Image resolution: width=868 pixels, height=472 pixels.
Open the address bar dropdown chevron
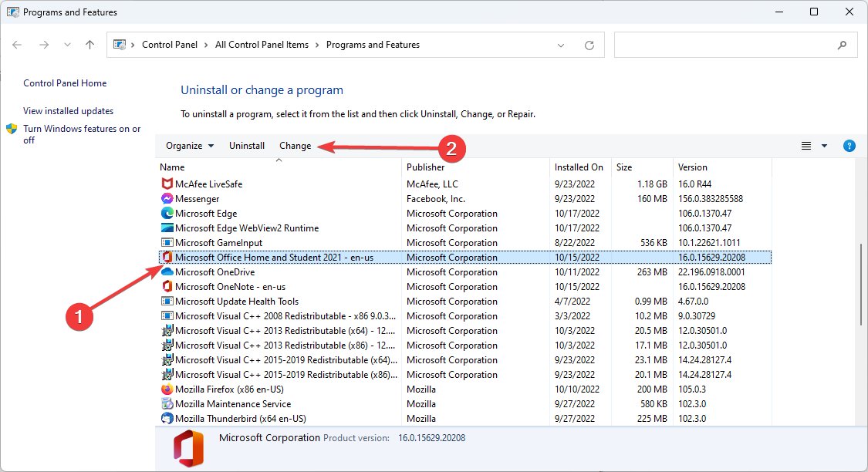(x=561, y=44)
